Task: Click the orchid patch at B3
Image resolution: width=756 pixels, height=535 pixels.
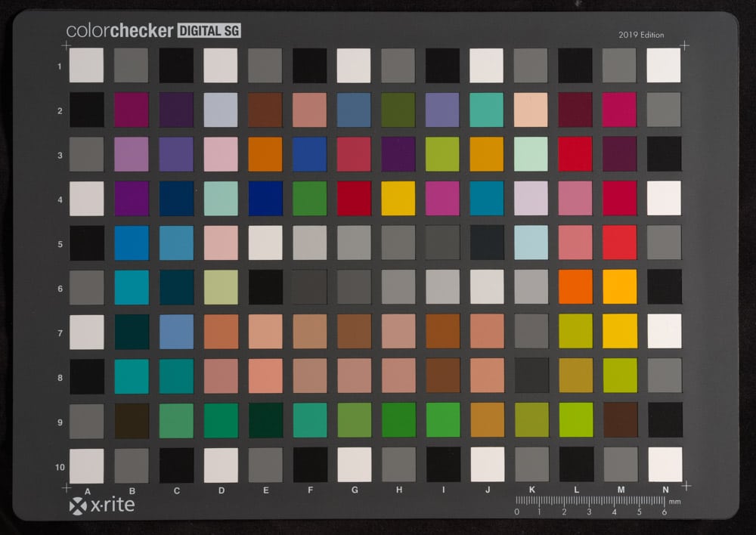Action: [132, 154]
